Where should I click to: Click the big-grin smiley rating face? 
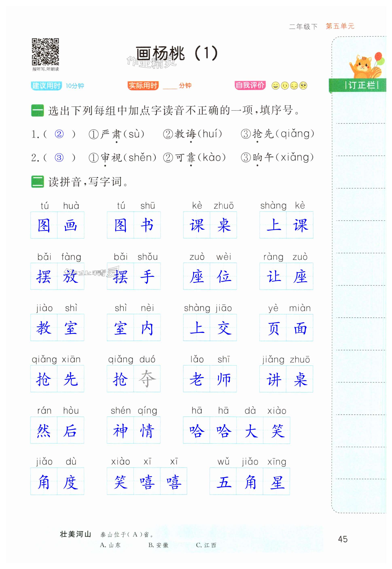point(275,86)
